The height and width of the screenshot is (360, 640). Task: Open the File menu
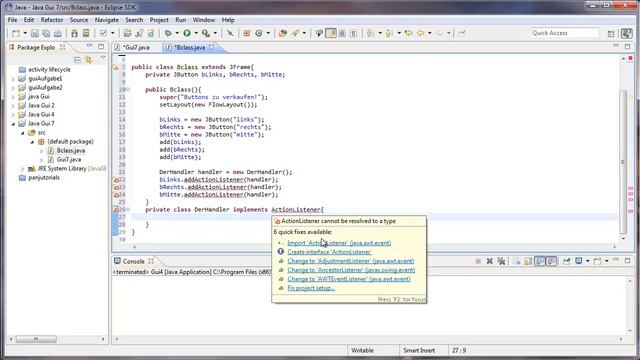[12, 20]
